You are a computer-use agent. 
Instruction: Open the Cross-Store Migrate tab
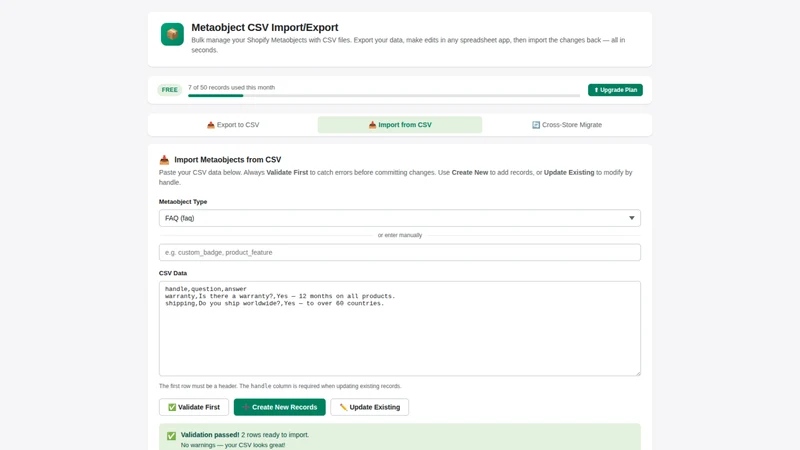pos(566,124)
